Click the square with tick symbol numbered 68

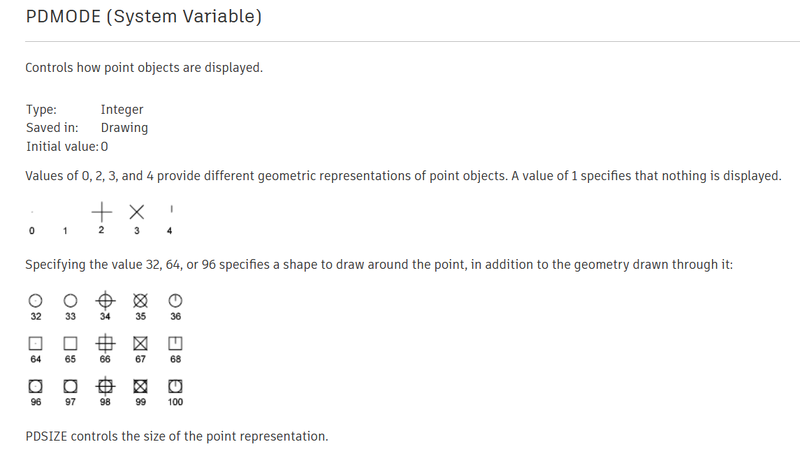coord(175,343)
